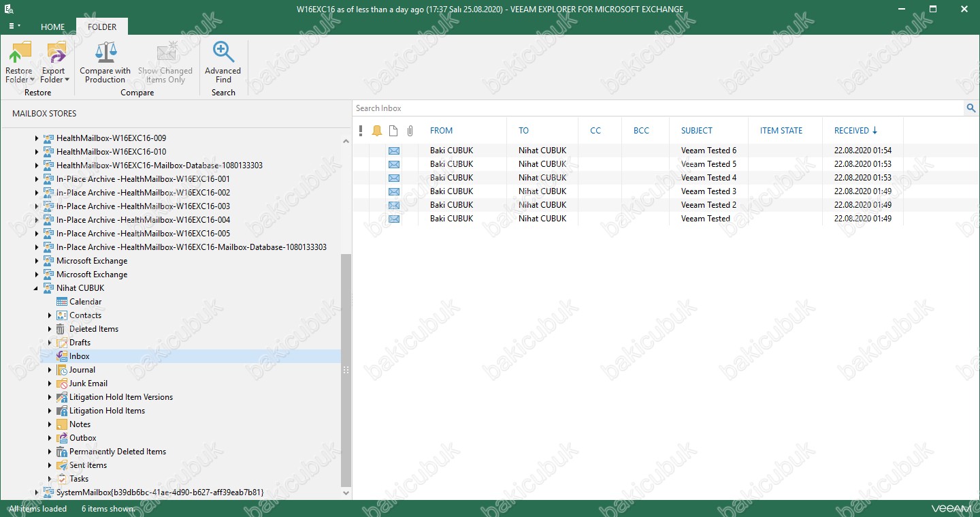Select the Junk Email folder icon
This screenshot has width=980, height=517.
[62, 383]
